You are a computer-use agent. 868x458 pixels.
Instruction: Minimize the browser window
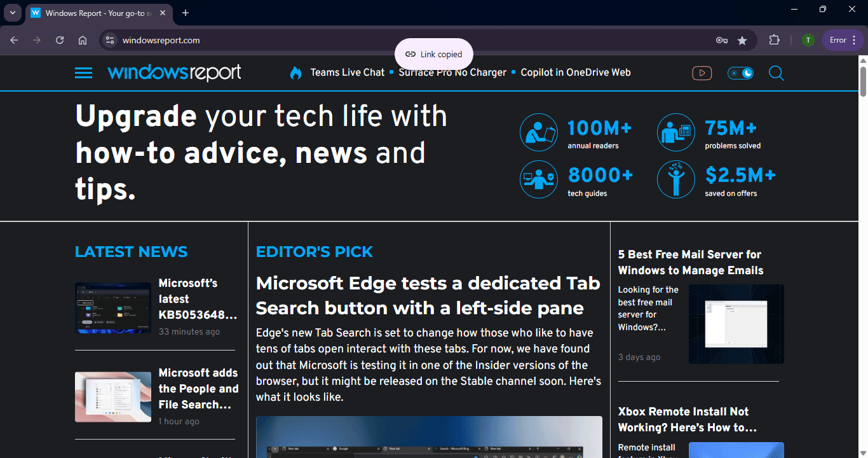(794, 9)
